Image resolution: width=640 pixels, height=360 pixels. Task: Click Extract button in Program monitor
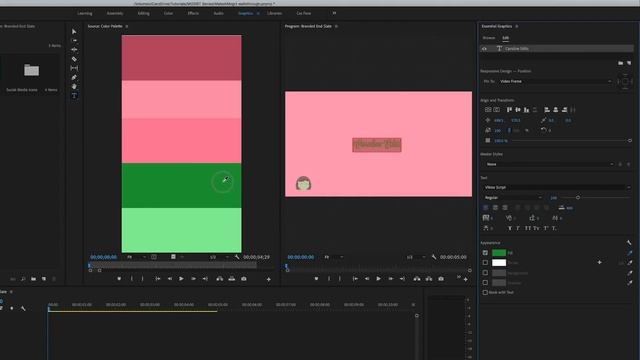coord(429,279)
